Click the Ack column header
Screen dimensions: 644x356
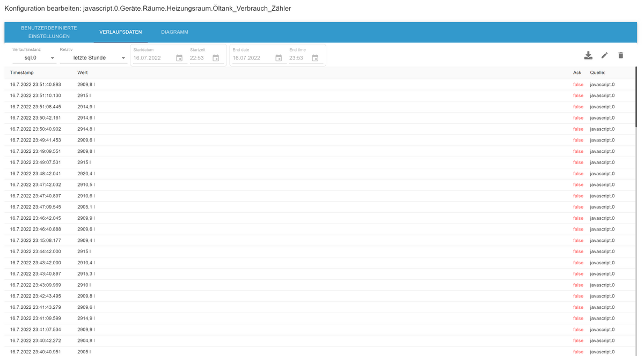(577, 72)
